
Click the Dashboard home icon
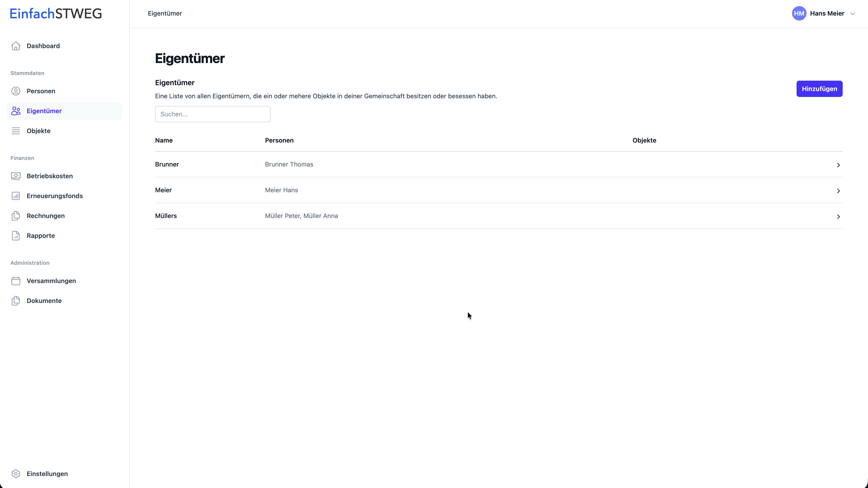(x=16, y=46)
